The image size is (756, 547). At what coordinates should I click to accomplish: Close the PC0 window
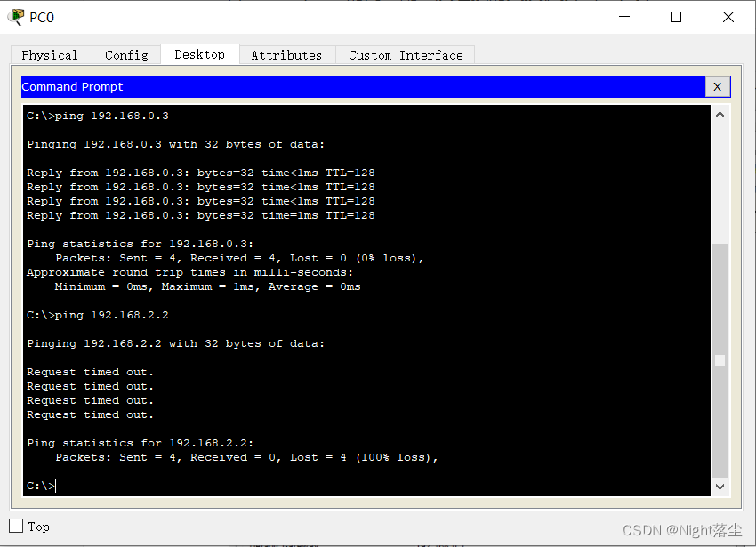pos(728,17)
